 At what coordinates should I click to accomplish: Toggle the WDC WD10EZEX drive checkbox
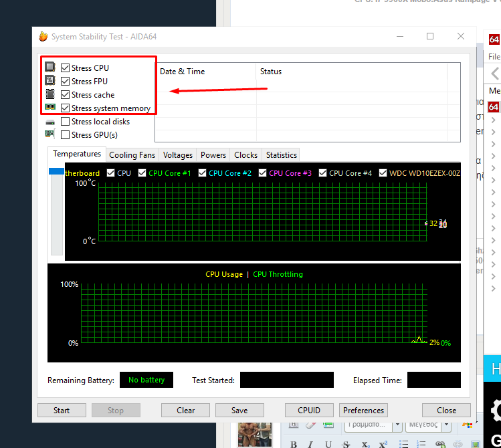pyautogui.click(x=383, y=173)
